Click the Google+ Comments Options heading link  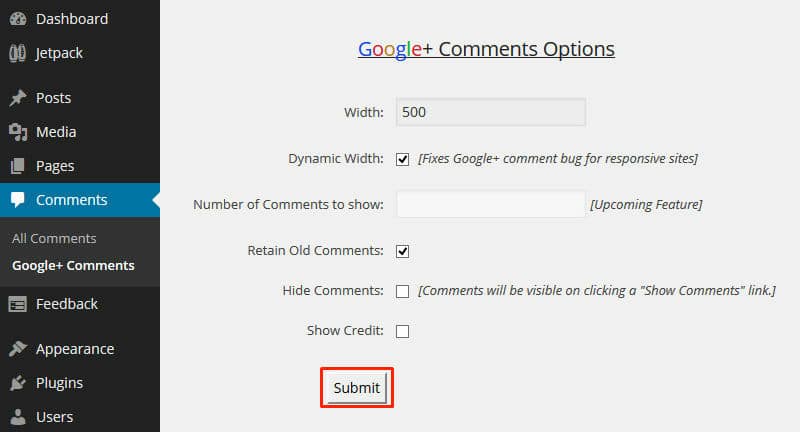[486, 49]
